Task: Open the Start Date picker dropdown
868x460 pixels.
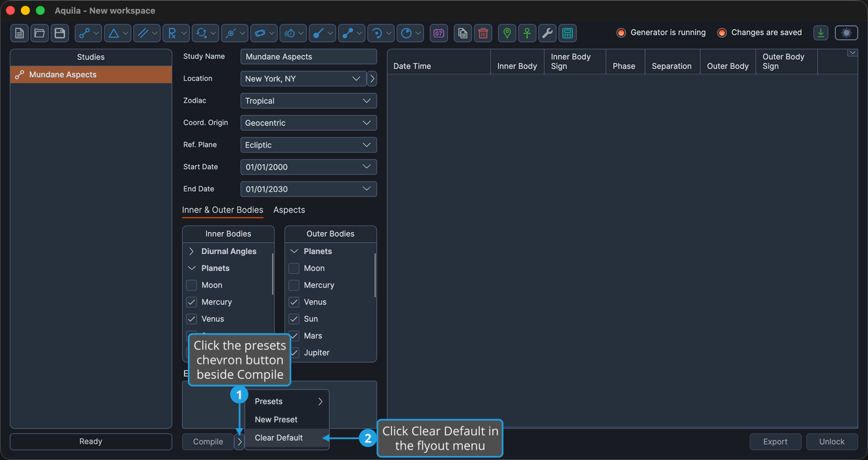Action: coord(309,167)
